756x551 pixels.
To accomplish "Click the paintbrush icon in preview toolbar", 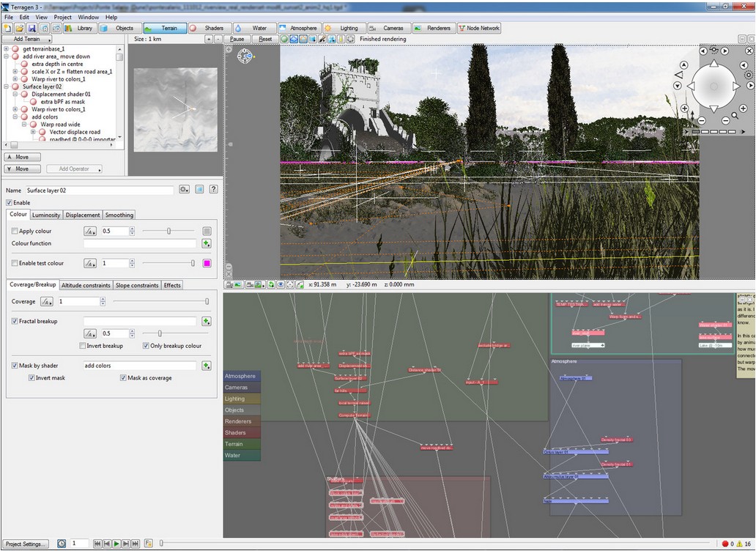I will (x=322, y=39).
